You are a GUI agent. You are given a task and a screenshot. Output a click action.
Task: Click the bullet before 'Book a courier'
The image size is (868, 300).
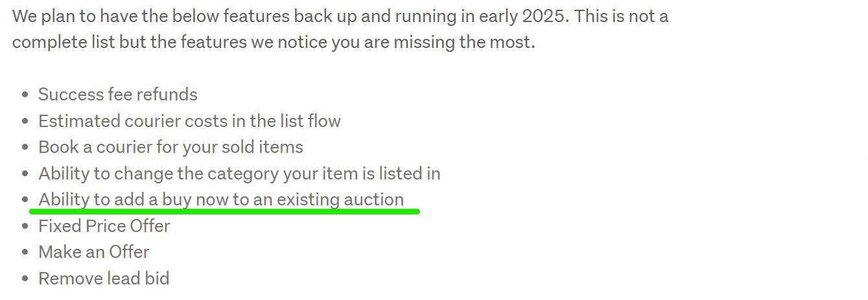(x=25, y=148)
